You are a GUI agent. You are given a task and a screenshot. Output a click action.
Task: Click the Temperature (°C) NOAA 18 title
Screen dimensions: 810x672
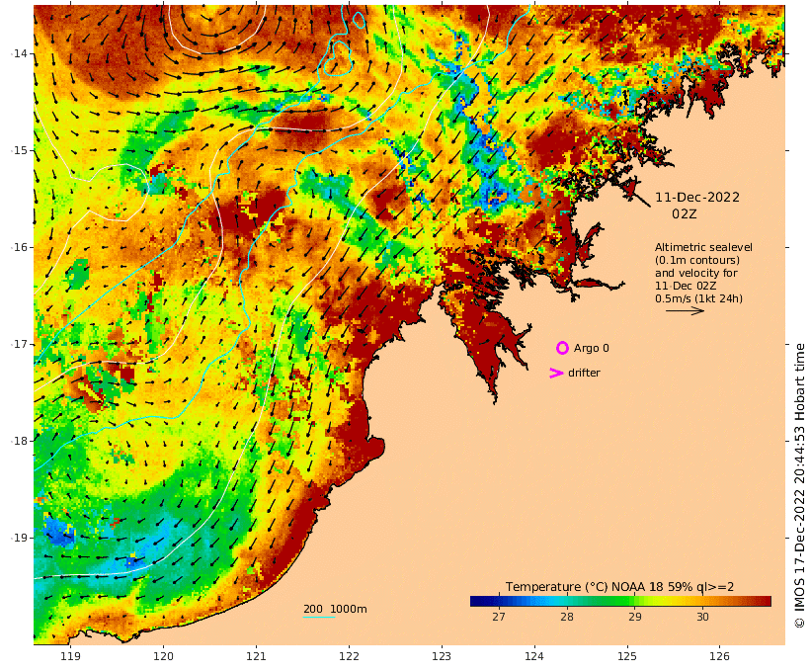619,587
